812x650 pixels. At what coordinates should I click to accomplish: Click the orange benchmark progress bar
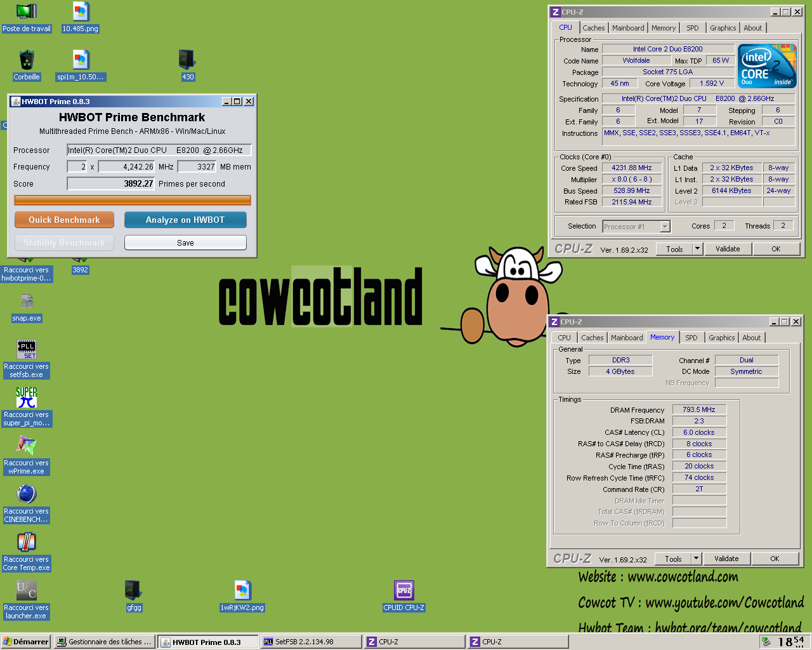(133, 200)
